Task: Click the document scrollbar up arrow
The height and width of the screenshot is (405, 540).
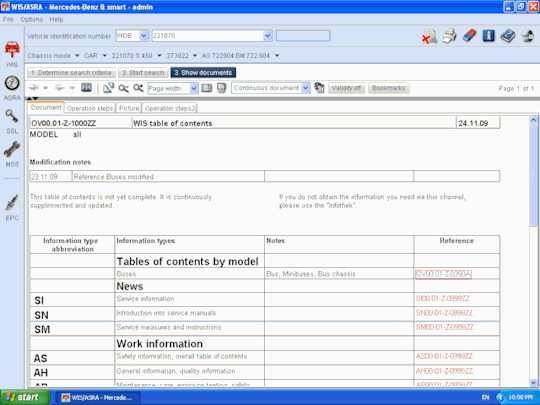Action: [x=533, y=120]
